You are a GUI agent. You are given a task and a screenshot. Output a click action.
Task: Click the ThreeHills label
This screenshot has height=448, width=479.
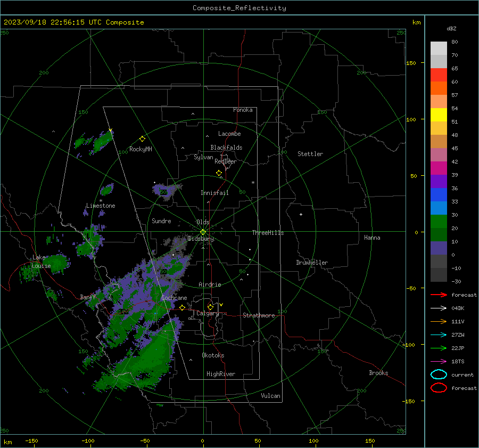click(x=268, y=233)
